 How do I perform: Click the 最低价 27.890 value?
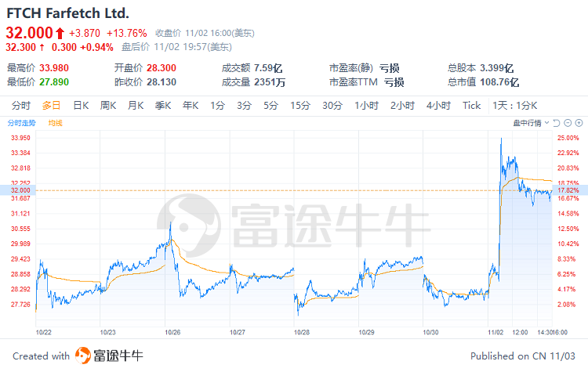pos(54,82)
